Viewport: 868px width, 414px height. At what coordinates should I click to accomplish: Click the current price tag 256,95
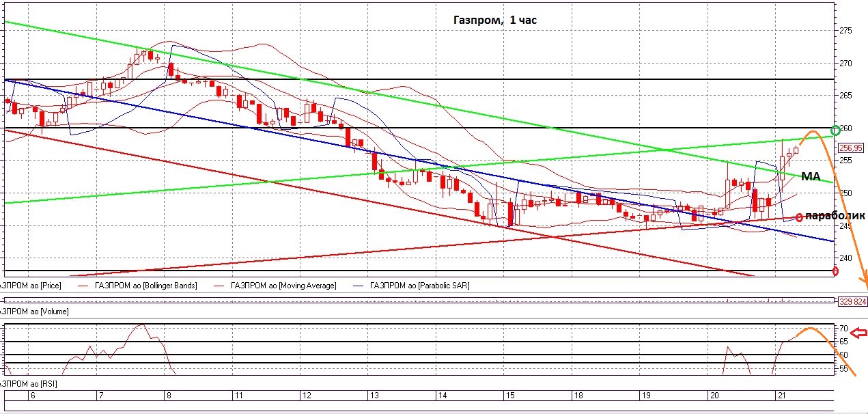click(x=851, y=148)
